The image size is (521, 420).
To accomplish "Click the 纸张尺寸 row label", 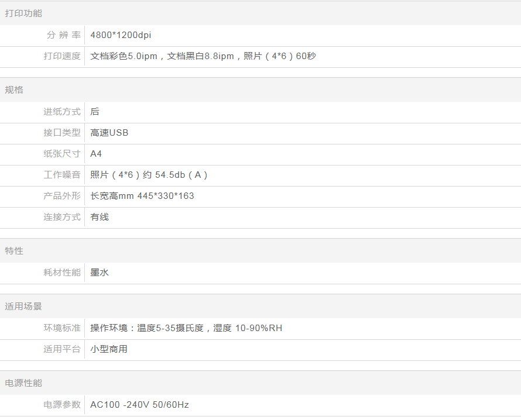I will (x=62, y=154).
